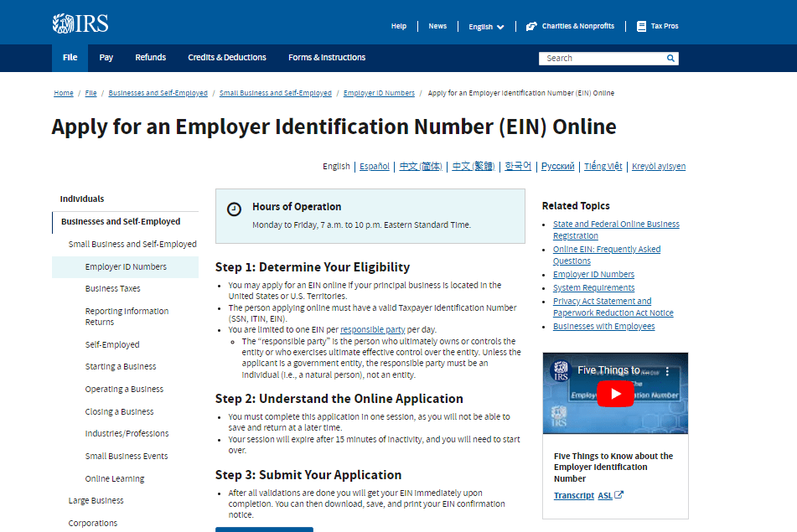Click the ASL external link icon

pyautogui.click(x=618, y=495)
